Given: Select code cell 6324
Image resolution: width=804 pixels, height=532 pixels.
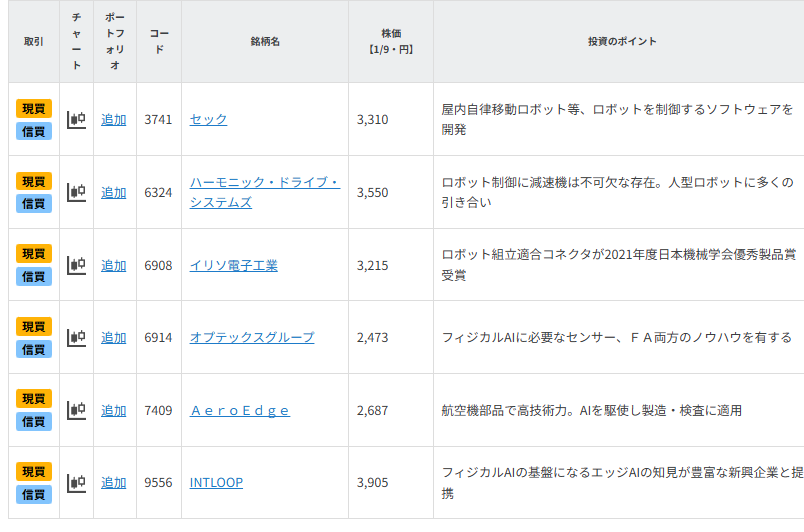Looking at the screenshot, I should pyautogui.click(x=158, y=193).
